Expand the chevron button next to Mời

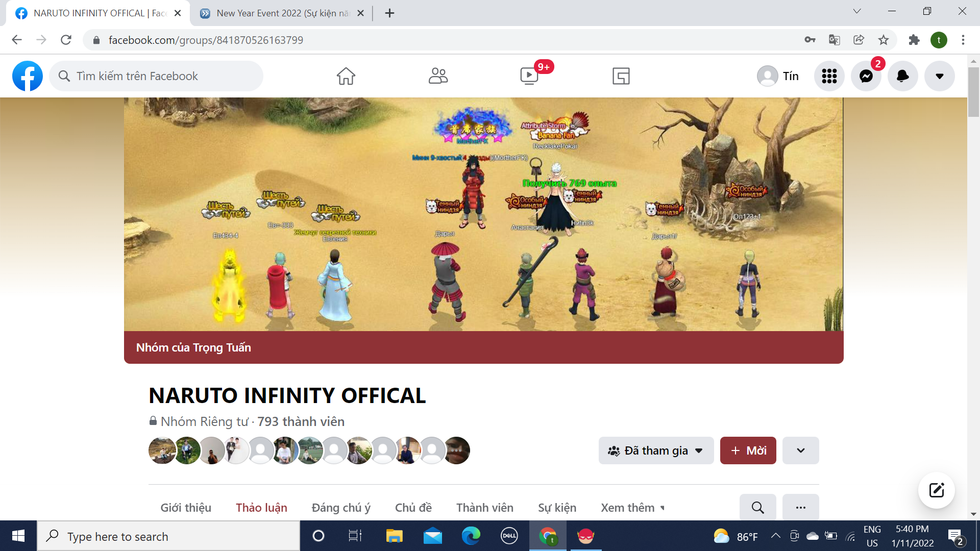tap(801, 450)
